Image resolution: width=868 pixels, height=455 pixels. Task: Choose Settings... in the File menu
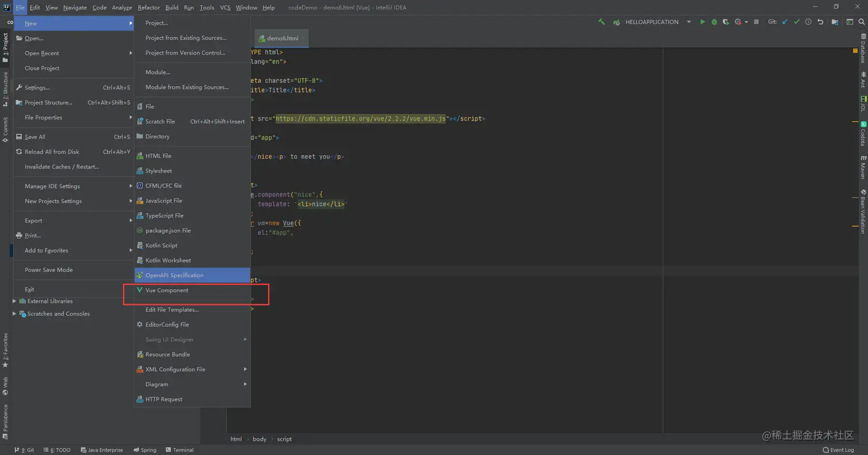[x=74, y=88]
